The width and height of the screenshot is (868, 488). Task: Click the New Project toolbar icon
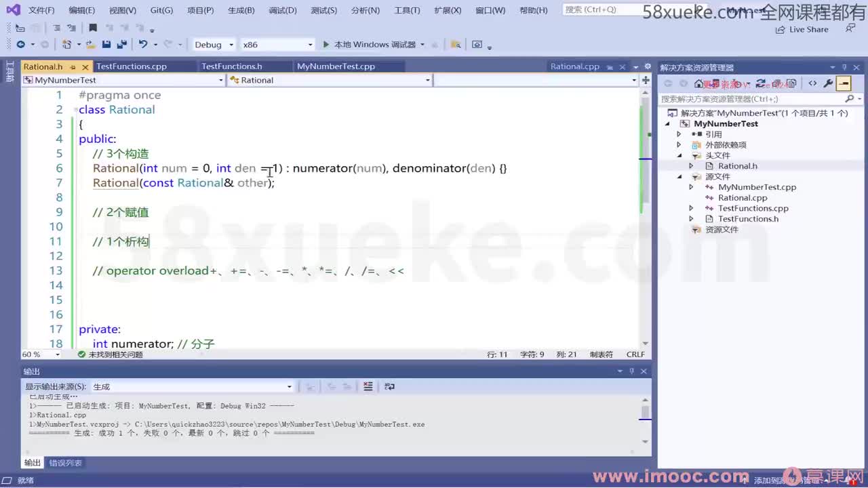click(x=66, y=45)
